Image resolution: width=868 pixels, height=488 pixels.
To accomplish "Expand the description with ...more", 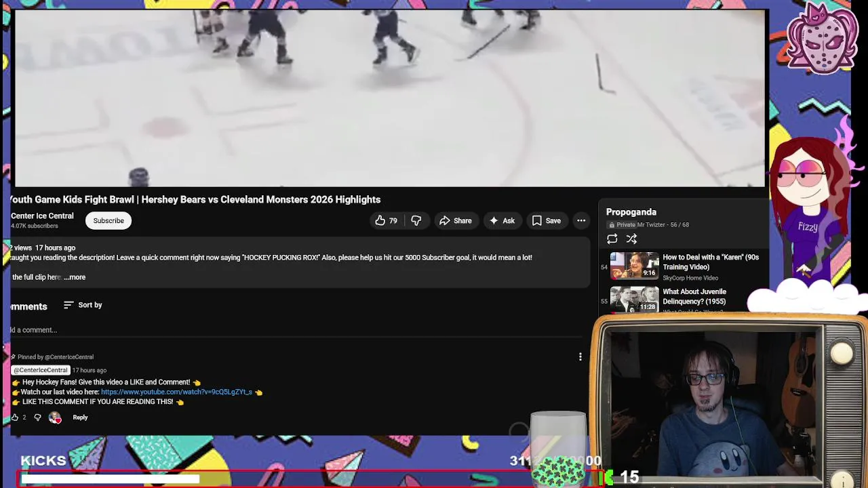I will [75, 277].
